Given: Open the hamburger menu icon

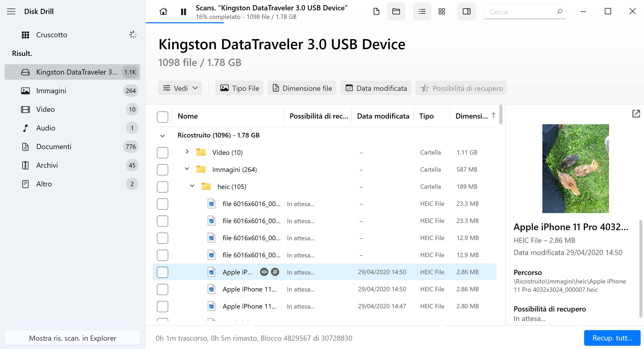Looking at the screenshot, I should (11, 11).
